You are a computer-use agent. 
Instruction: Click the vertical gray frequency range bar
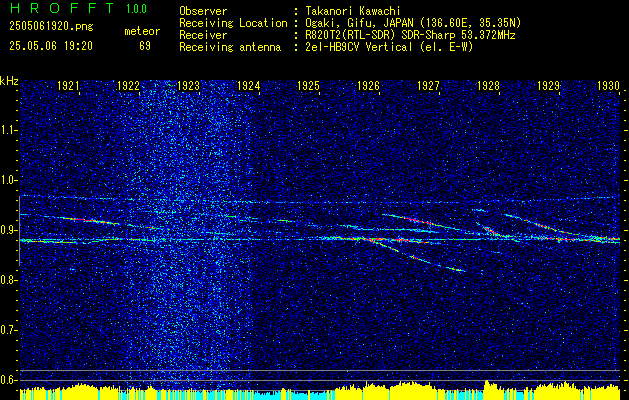19,231
